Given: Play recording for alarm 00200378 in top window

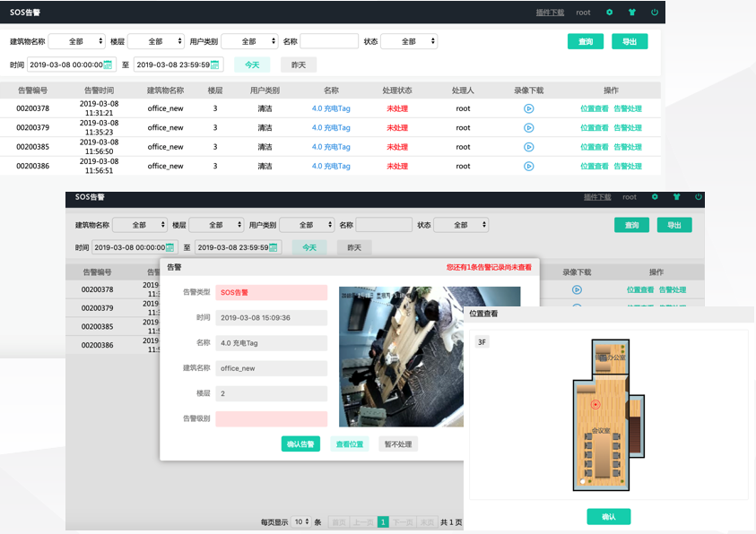Looking at the screenshot, I should tap(529, 108).
